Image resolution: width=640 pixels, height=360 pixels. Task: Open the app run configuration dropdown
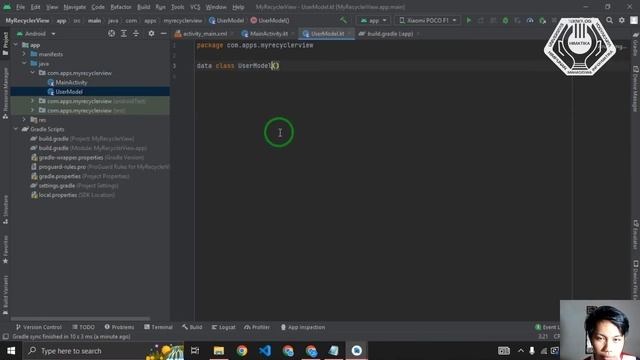click(x=373, y=20)
